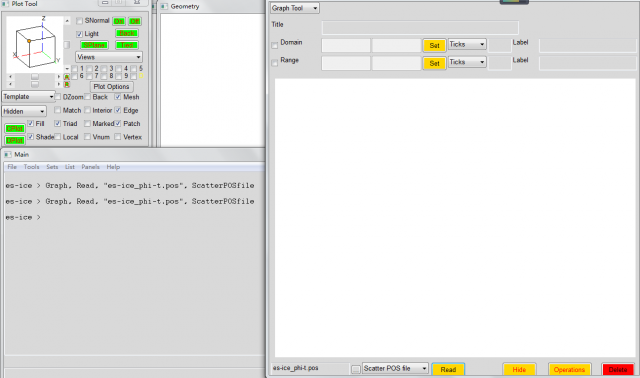
Task: Enable the Interior checkbox
Action: pyautogui.click(x=87, y=110)
